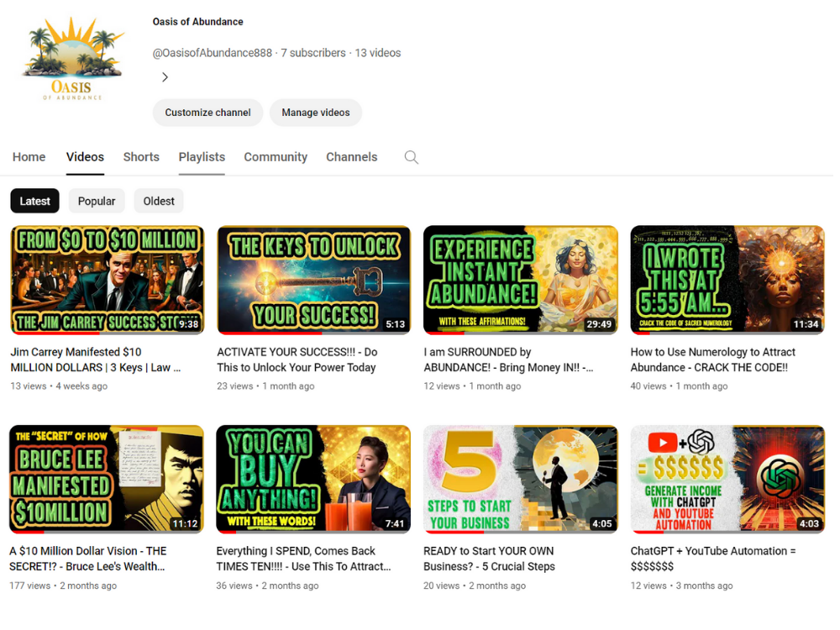This screenshot has width=840, height=630.
Task: Open You Can Buy Anything thumbnail
Action: tap(313, 480)
